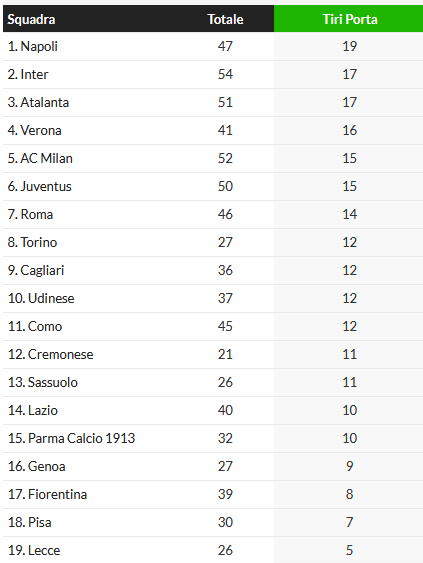Sort by the Totale column header
This screenshot has width=423, height=563.
(226, 19)
